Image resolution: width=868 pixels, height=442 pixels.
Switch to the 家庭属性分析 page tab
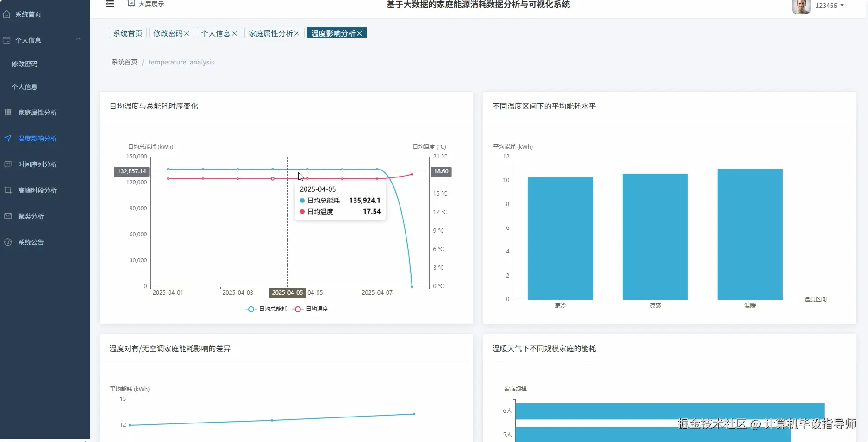click(271, 33)
